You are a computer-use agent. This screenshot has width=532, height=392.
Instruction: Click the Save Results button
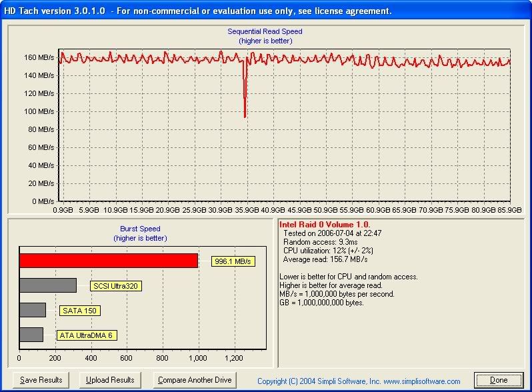tap(41, 380)
